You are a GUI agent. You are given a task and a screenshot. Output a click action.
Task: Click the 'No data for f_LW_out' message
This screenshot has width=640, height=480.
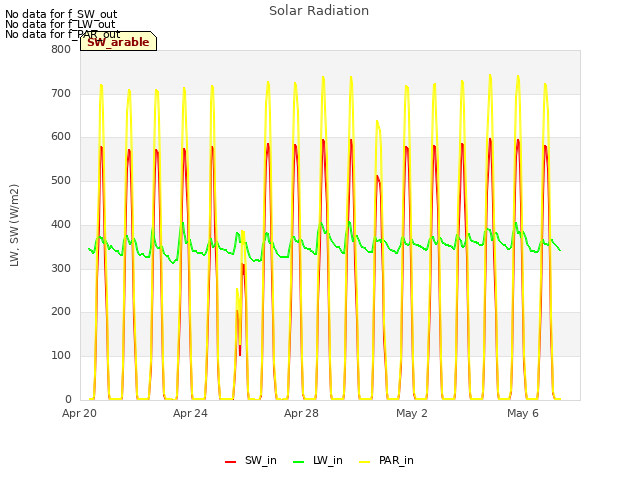[x=60, y=24]
